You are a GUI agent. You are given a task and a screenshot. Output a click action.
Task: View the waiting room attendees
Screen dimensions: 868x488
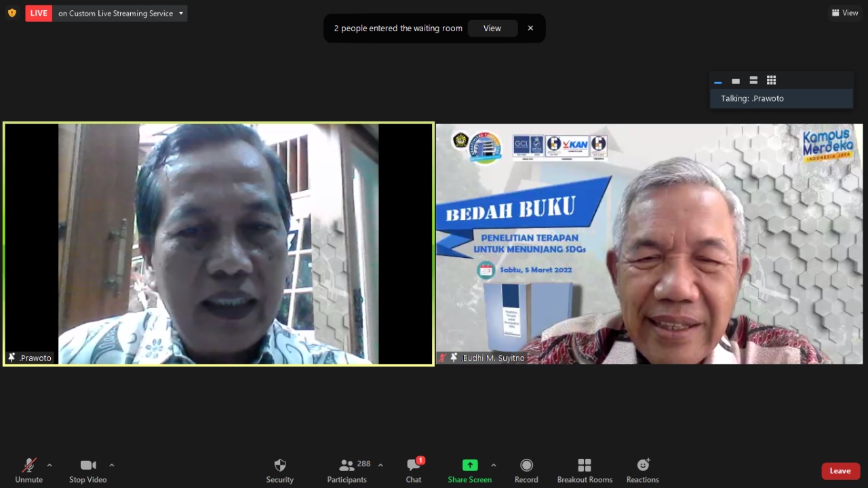pos(492,28)
